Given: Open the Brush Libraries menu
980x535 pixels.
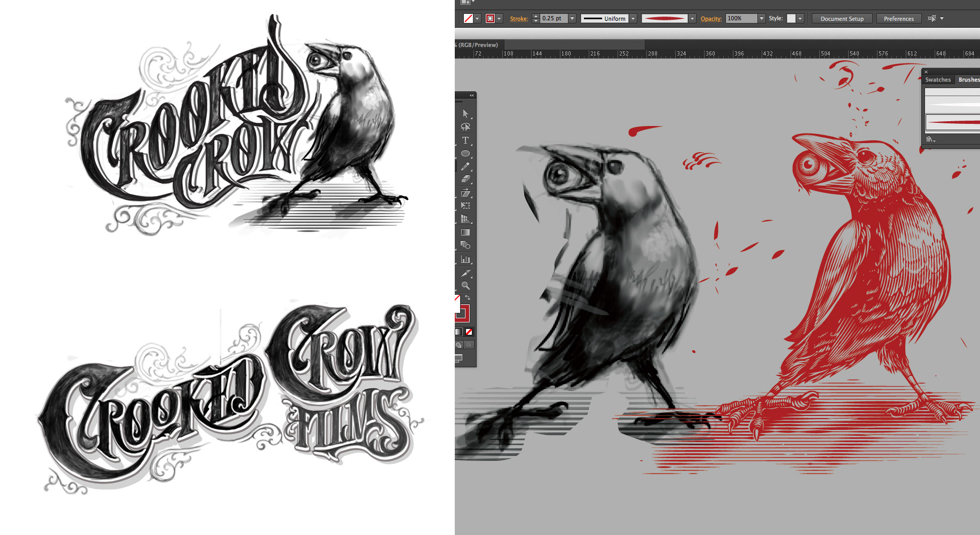Looking at the screenshot, I should click(x=930, y=139).
